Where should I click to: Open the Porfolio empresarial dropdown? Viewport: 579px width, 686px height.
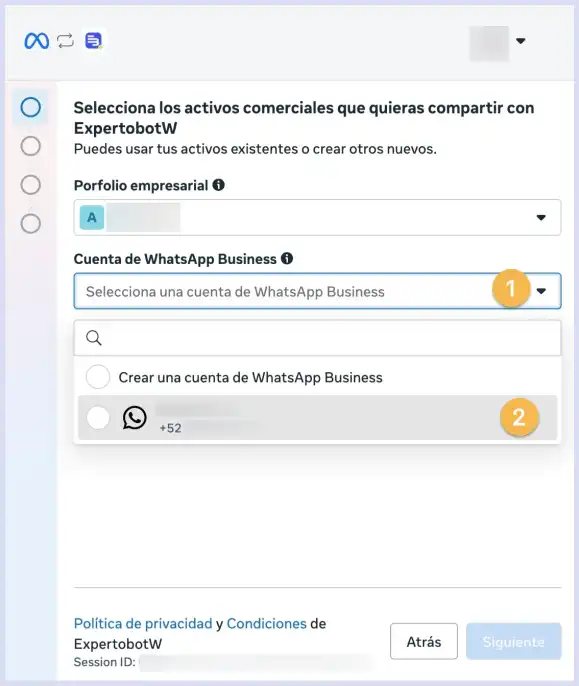pos(317,217)
